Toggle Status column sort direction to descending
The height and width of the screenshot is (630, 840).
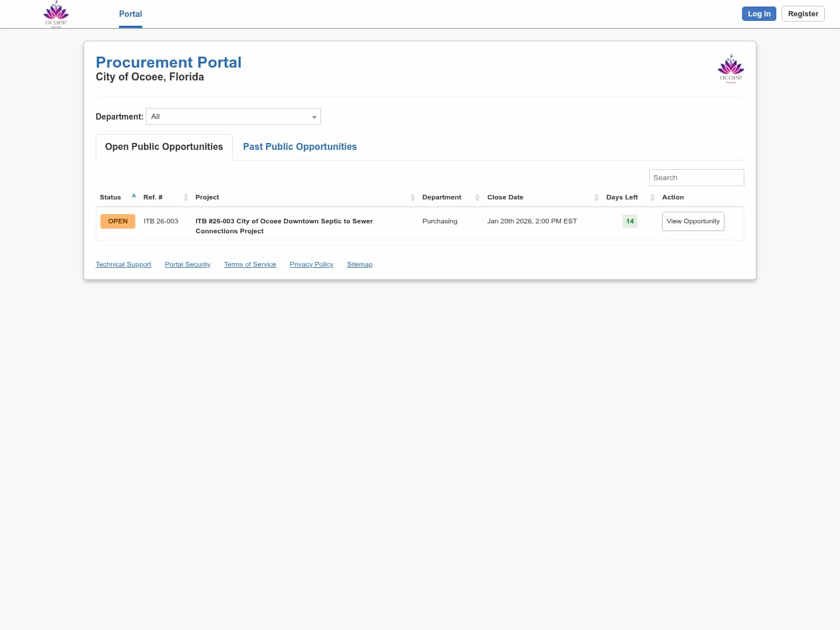pyautogui.click(x=134, y=195)
